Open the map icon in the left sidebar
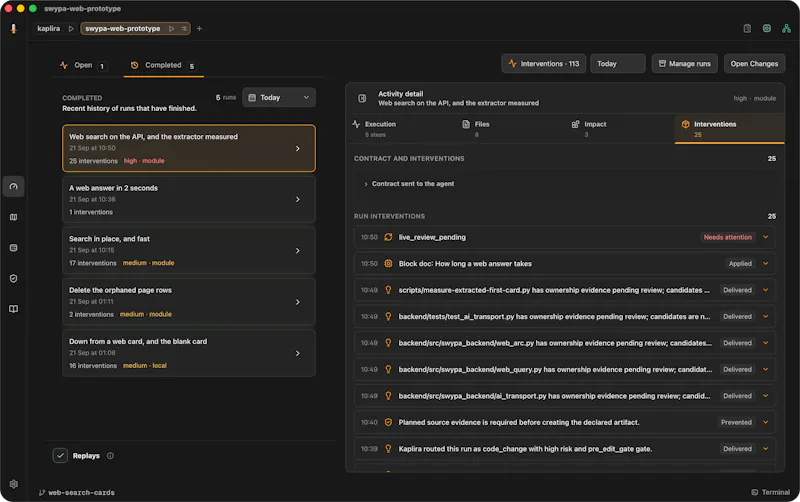800x502 pixels. [x=14, y=217]
